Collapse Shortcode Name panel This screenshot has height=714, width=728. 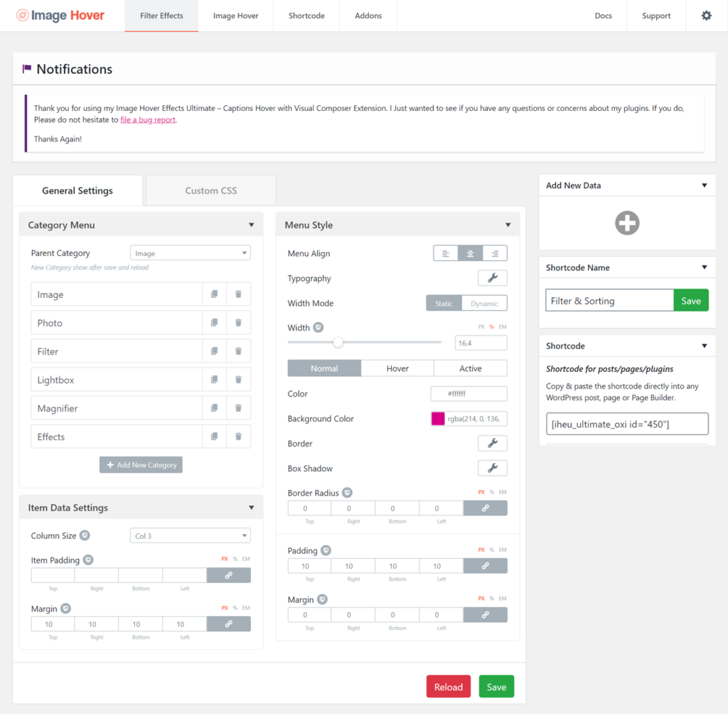coord(705,267)
